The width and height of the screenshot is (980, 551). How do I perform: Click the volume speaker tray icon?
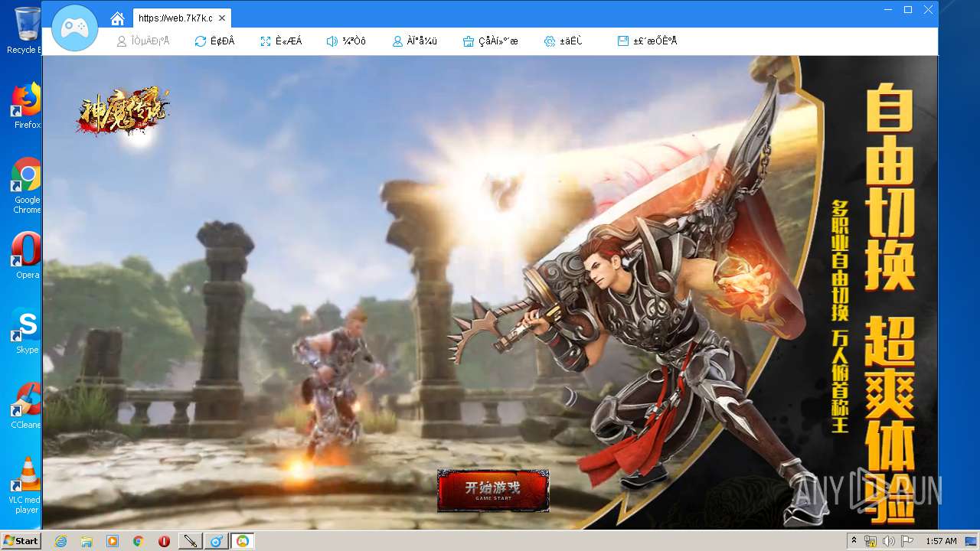(x=889, y=541)
